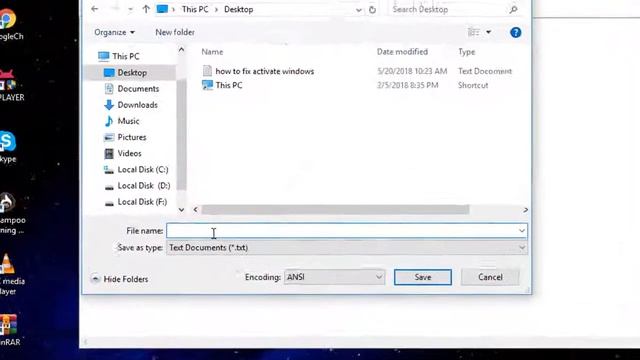Change view layout icon
Viewport: 640px width, 360px height.
point(473,32)
